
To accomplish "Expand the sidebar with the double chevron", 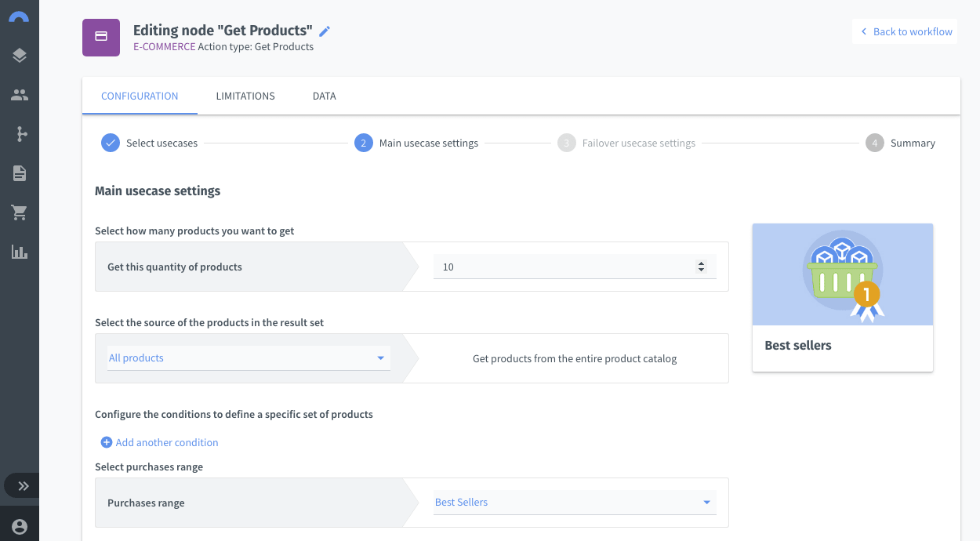I will 24,486.
